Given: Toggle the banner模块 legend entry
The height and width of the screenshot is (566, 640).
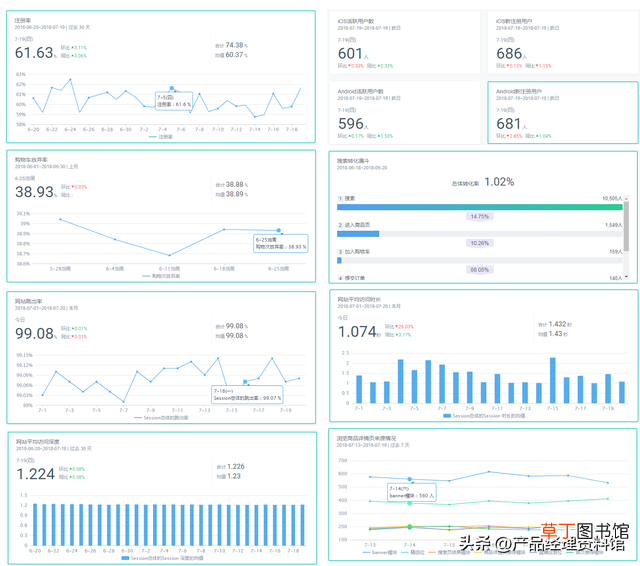Looking at the screenshot, I should 380,553.
